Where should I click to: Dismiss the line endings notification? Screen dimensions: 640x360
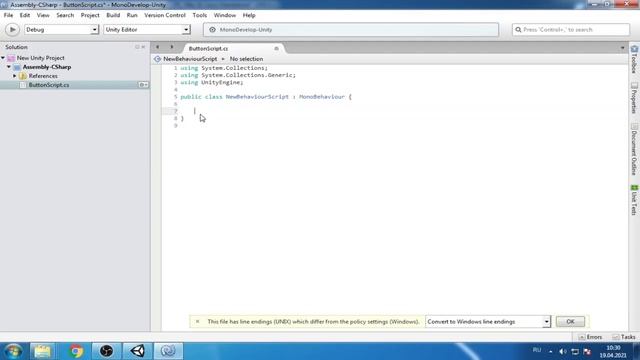click(x=198, y=322)
